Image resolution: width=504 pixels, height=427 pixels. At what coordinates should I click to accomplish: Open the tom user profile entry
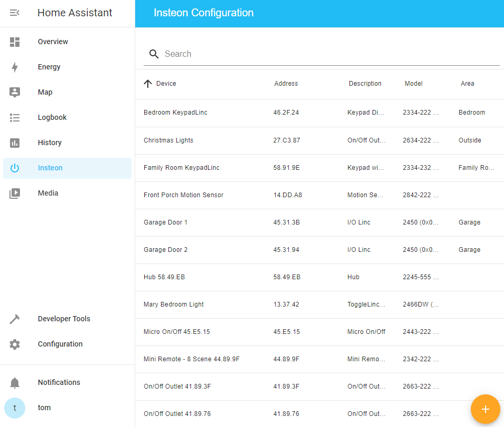(x=44, y=408)
